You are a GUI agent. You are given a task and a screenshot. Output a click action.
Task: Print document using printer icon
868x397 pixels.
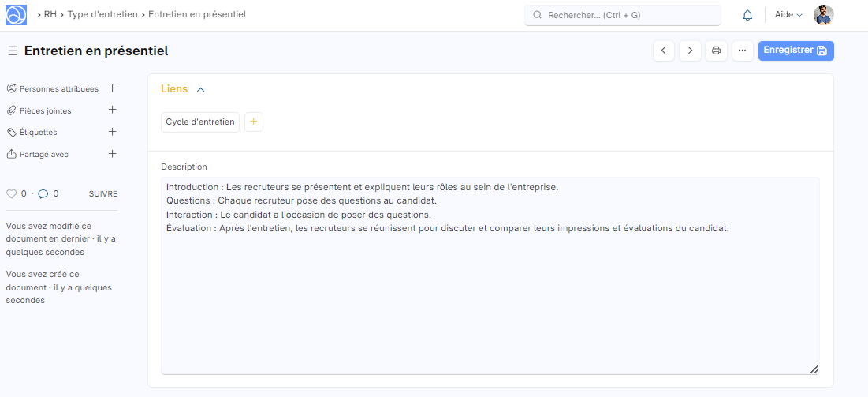tap(716, 51)
